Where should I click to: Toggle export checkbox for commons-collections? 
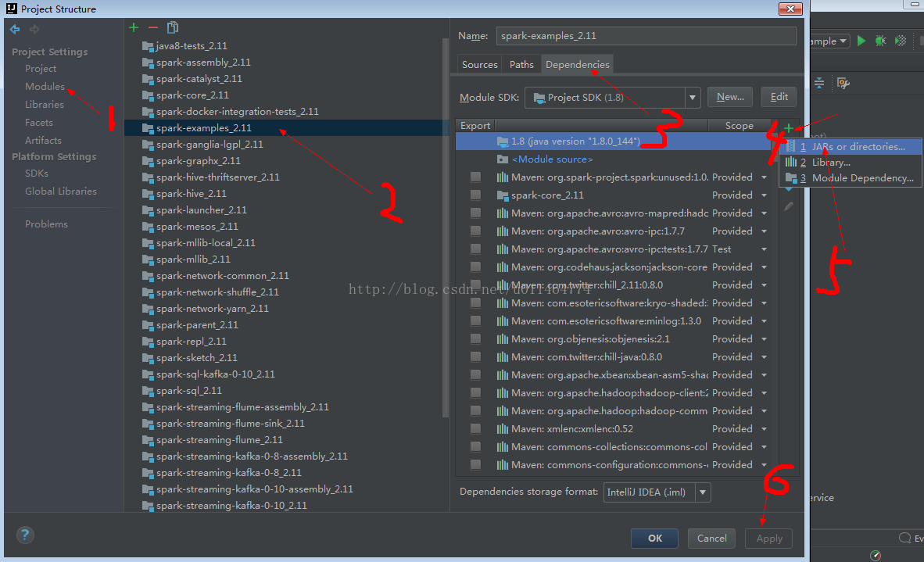475,446
